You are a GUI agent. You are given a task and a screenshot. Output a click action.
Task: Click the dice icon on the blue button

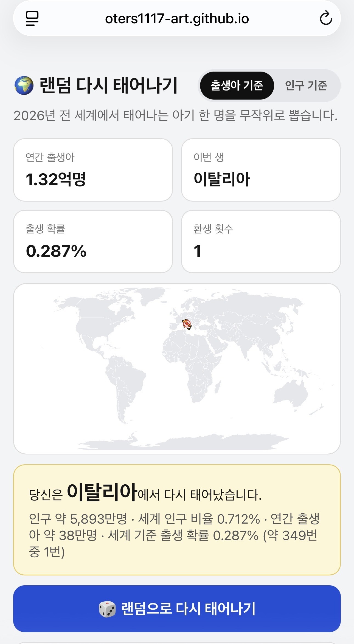(x=107, y=609)
